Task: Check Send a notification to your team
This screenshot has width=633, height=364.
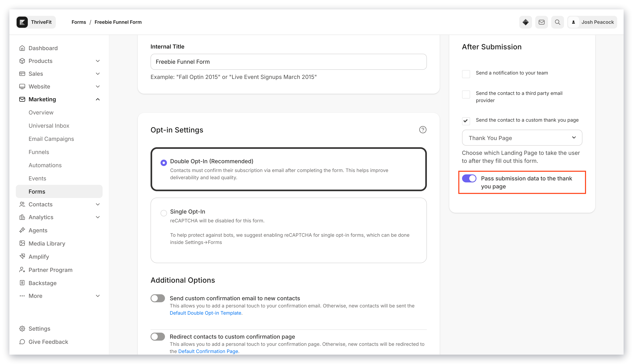Action: coord(466,74)
